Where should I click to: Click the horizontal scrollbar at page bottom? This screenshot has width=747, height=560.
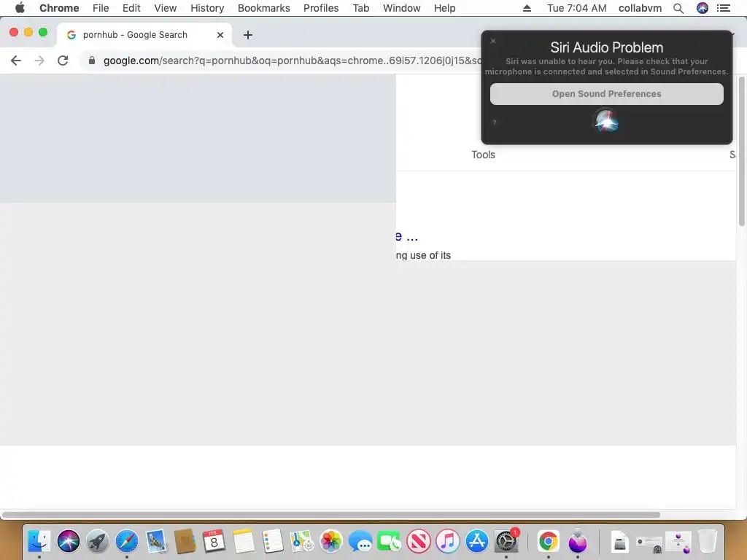331,515
